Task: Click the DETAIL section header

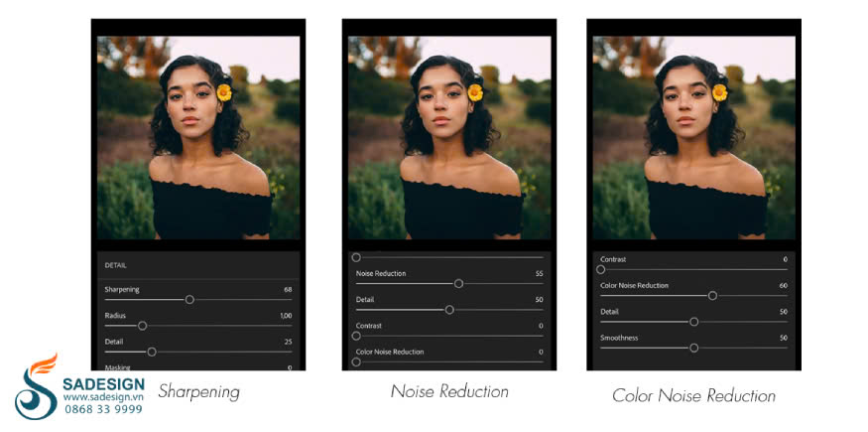Action: (116, 265)
